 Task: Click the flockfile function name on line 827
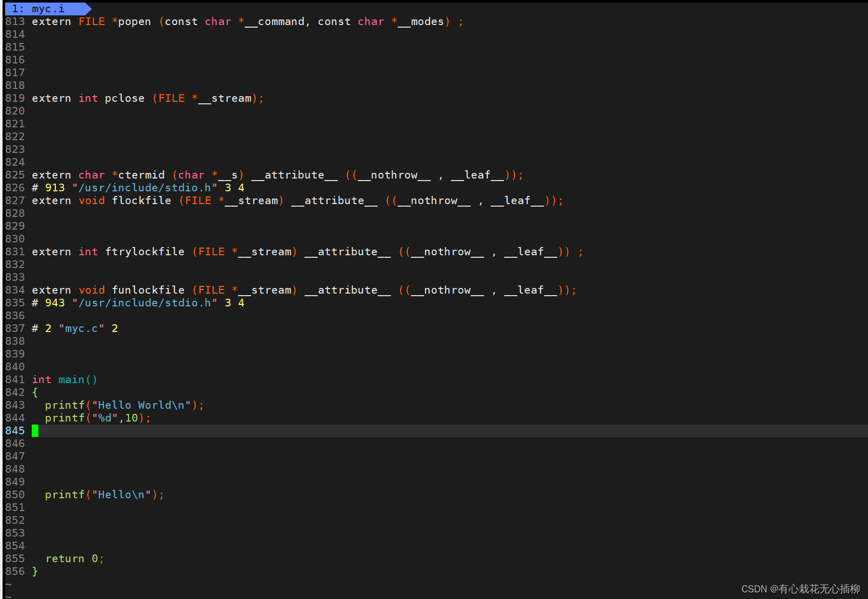[141, 201]
